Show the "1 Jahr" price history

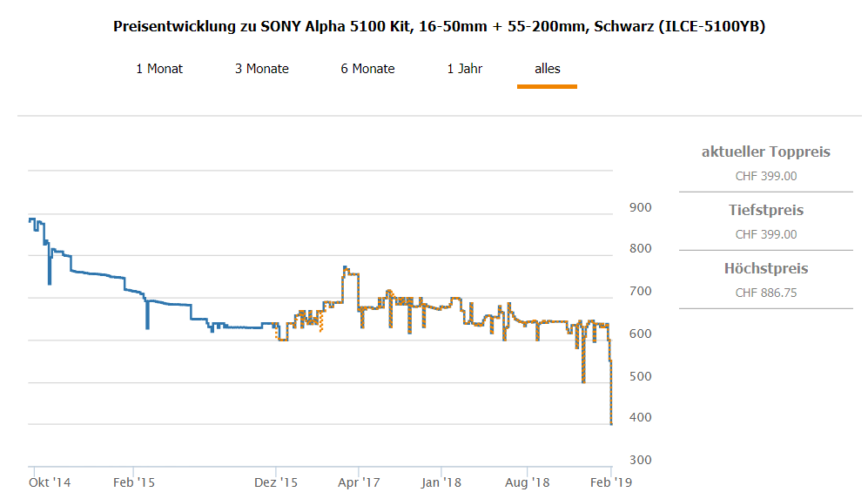tap(465, 69)
